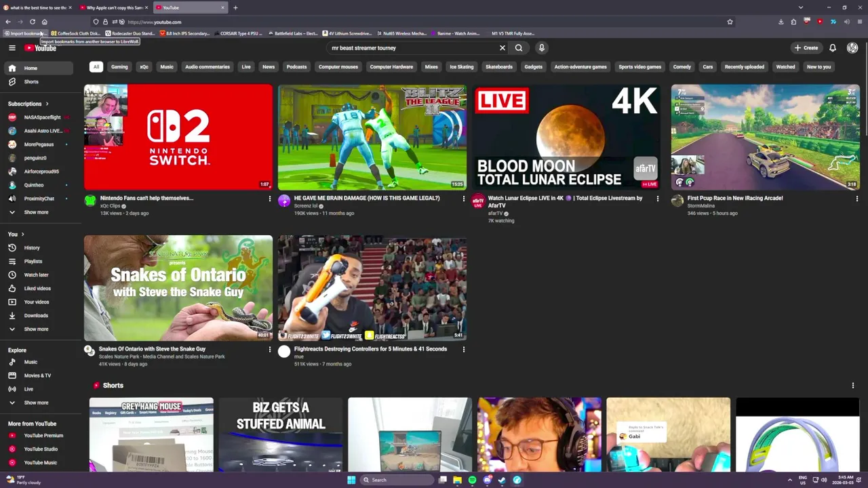Open the You section chevron
Image resolution: width=868 pixels, height=488 pixels.
(22, 235)
